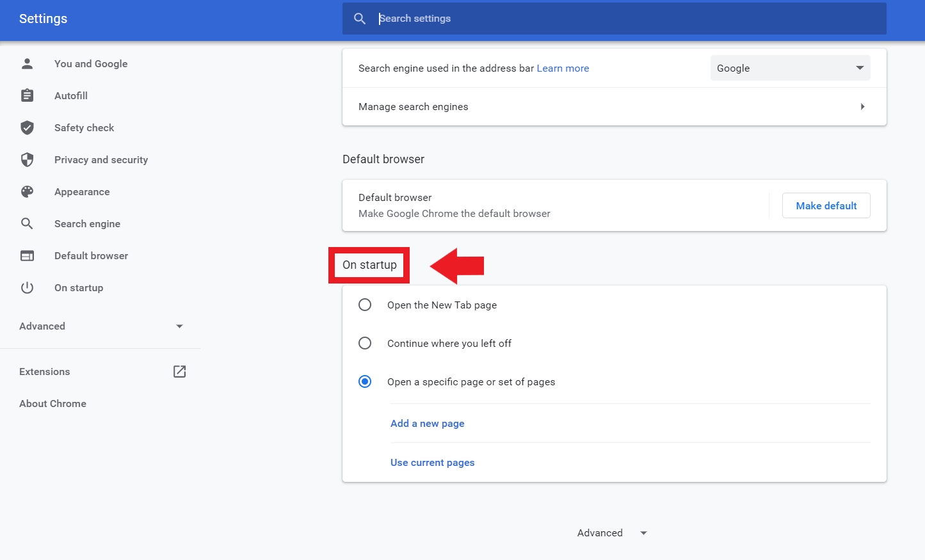The height and width of the screenshot is (560, 925).
Task: Select the Appearance palette icon
Action: pyautogui.click(x=27, y=191)
